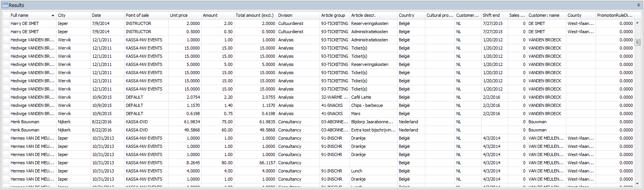The height and width of the screenshot is (190, 644).
Task: Click the Customer: name column header
Action: [546, 16]
